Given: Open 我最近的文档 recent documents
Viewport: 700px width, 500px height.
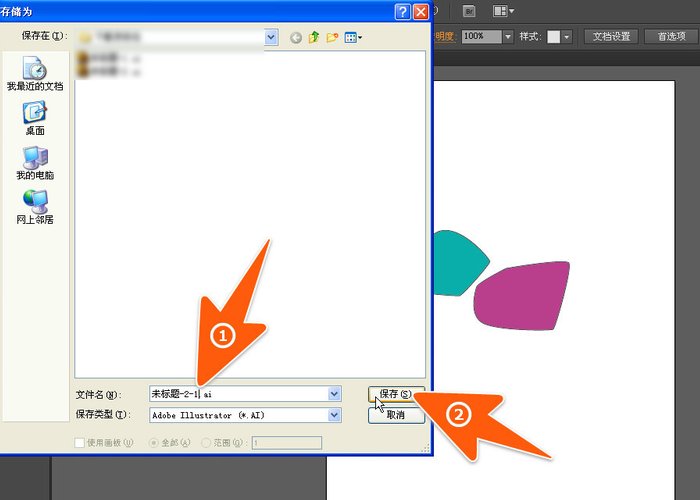Looking at the screenshot, I should point(34,74).
